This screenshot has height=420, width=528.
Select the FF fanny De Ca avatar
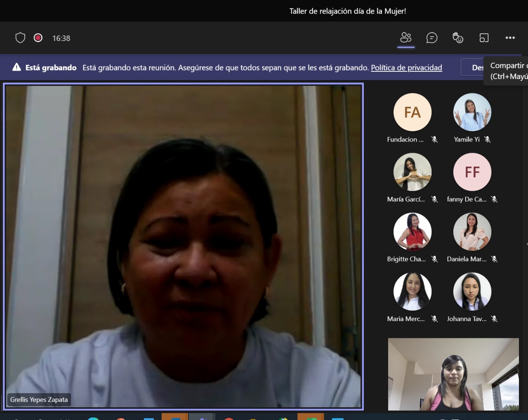[472, 172]
